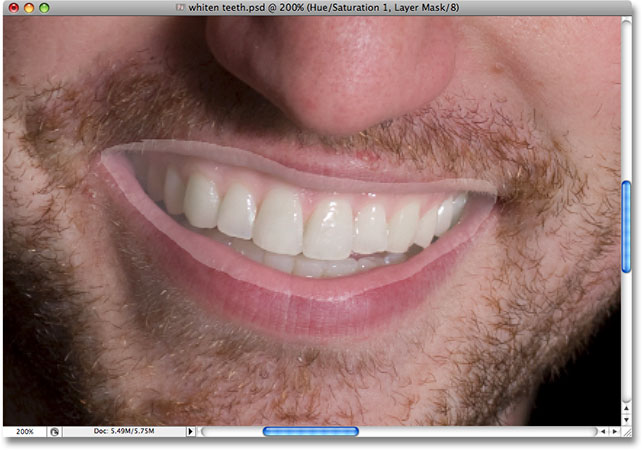This screenshot has width=642, height=450.
Task: Click the document size text Doc: 5.49M/5.75M
Action: tap(124, 431)
